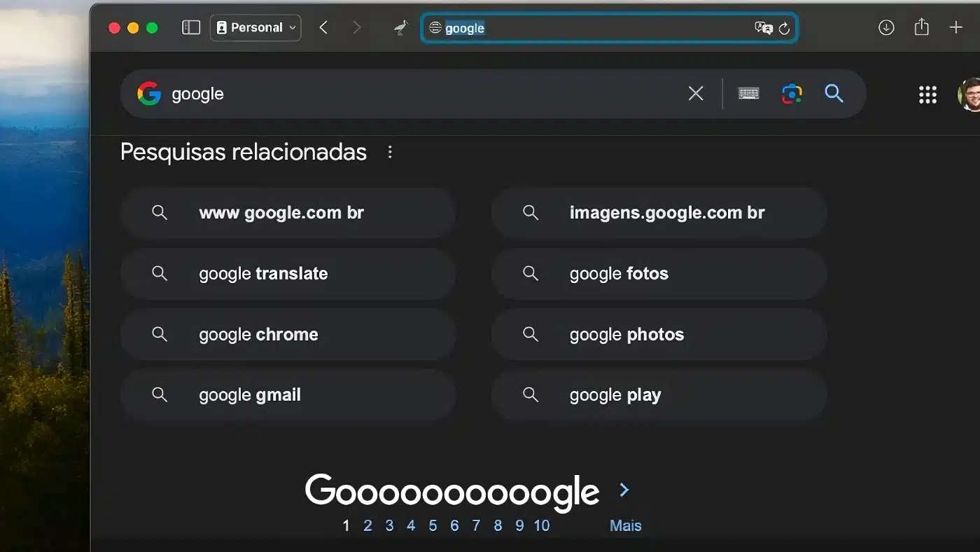Open the Google account profile picture
The height and width of the screenshot is (552, 980).
click(969, 95)
